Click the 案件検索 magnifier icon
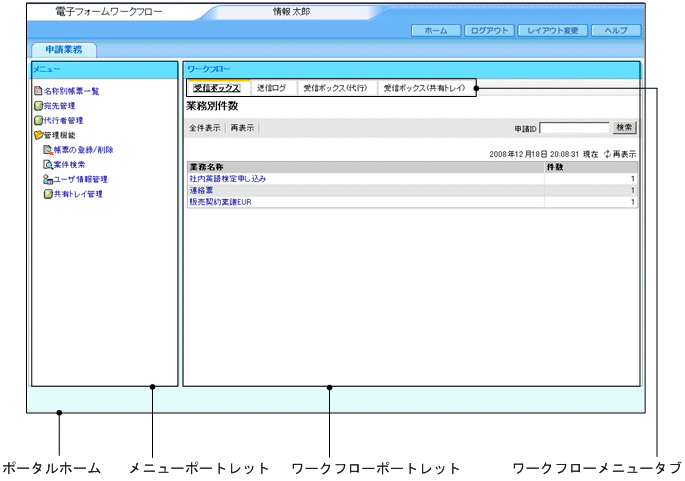The height and width of the screenshot is (481, 685). coord(48,164)
